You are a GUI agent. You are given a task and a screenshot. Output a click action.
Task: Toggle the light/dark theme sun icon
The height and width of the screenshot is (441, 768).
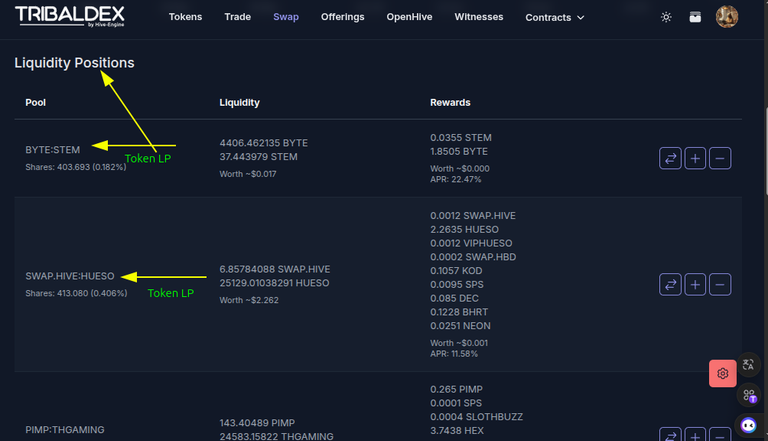pyautogui.click(x=666, y=17)
